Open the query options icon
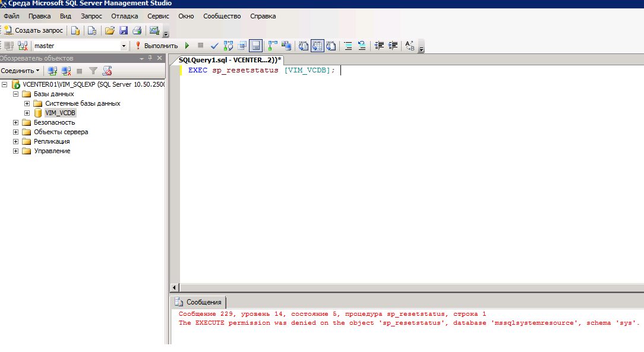 pos(242,46)
